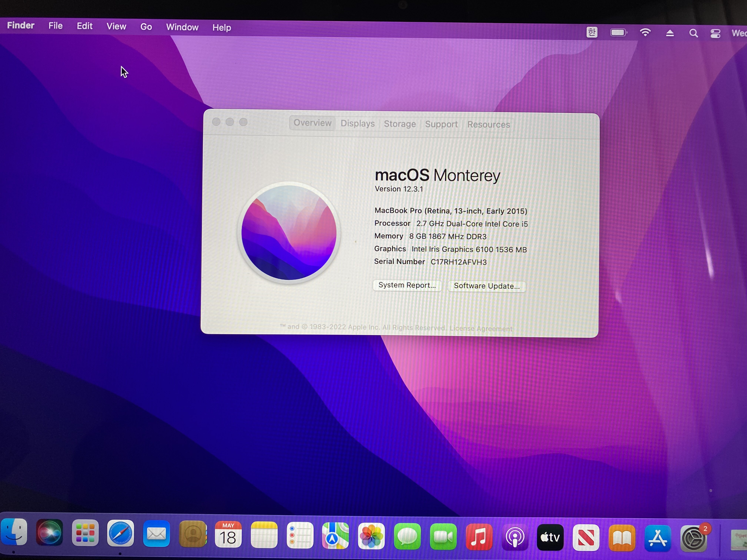This screenshot has height=560, width=747.
Task: Open the Window menu
Action: (x=182, y=27)
